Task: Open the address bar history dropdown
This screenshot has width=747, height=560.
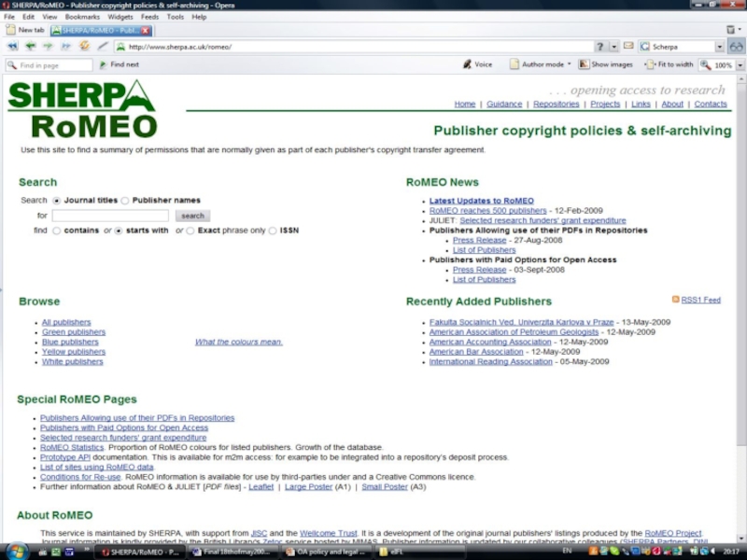Action: [613, 47]
